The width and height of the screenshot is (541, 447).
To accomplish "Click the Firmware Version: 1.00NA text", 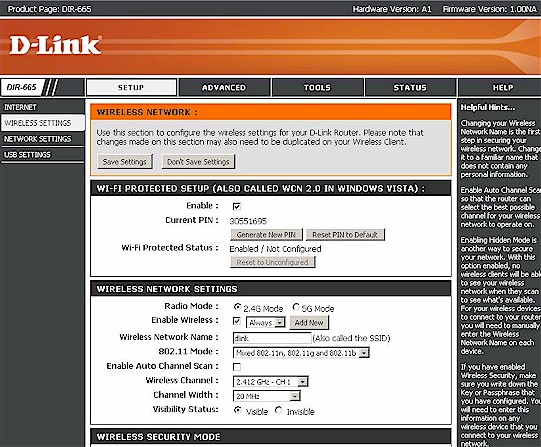I will 489,9.
